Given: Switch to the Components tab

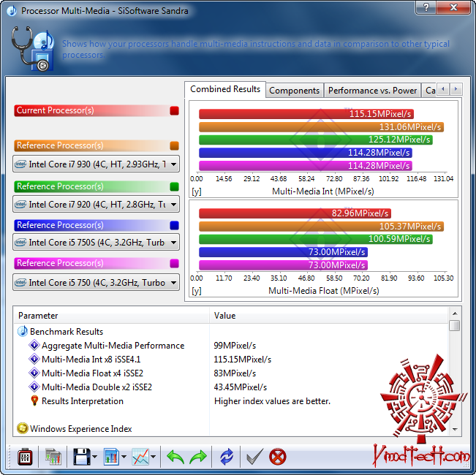Looking at the screenshot, I should point(294,91).
